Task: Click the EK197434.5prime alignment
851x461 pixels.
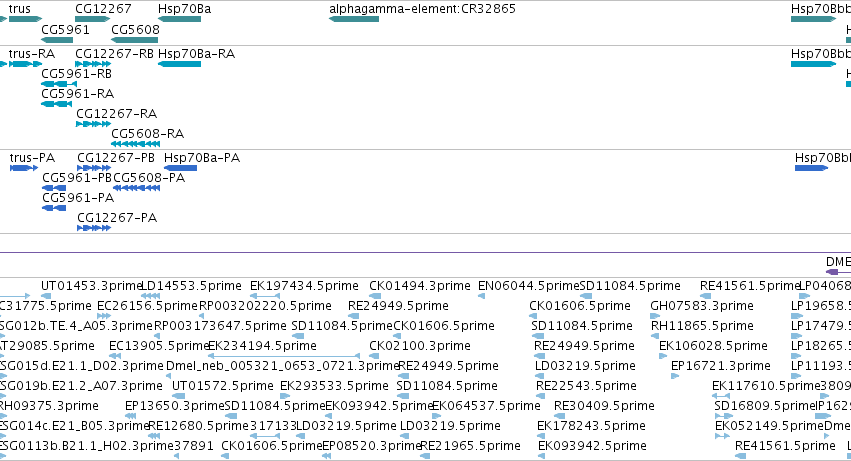Action: 265,296
